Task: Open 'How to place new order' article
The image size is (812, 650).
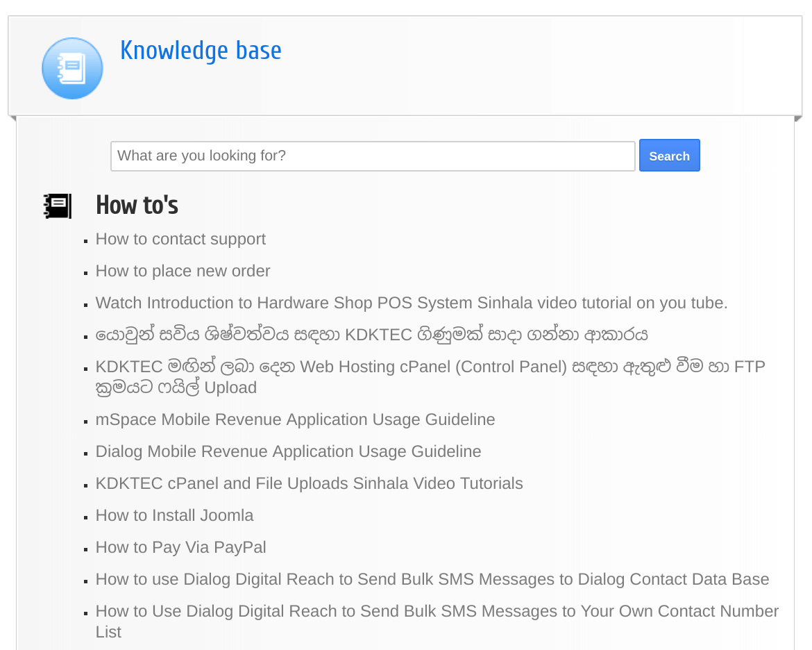Action: pos(183,271)
